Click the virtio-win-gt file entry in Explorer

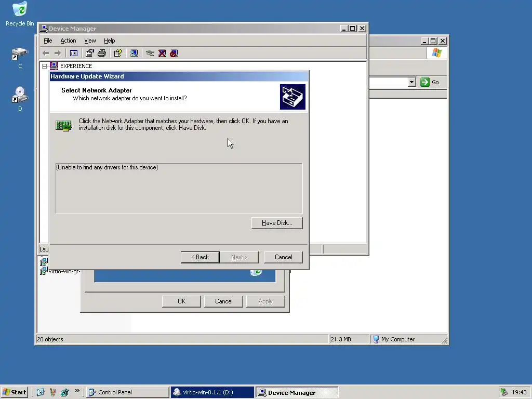point(60,271)
